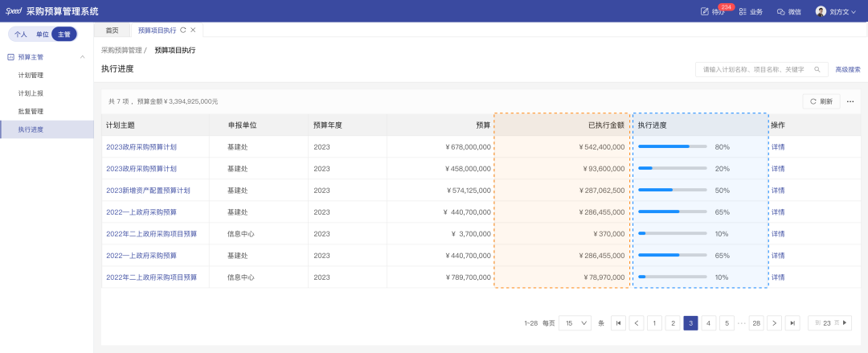The width and height of the screenshot is (868, 353).
Task: Open 详情 for the ¥3,700,000 row
Action: [x=778, y=234]
